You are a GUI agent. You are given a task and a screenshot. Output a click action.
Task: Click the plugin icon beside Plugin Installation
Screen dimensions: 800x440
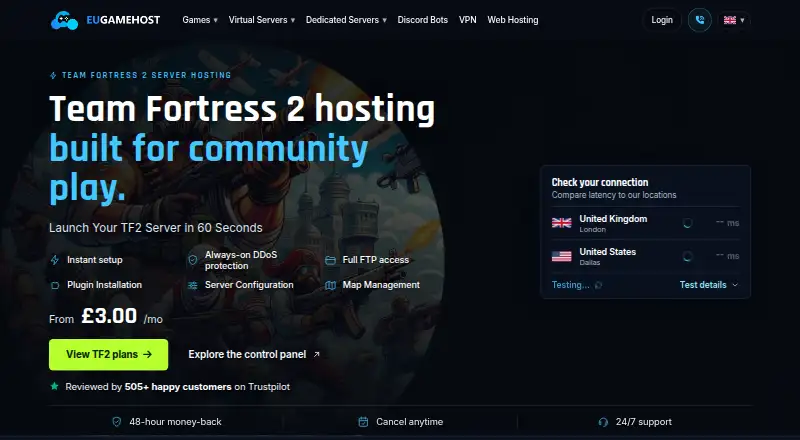coord(55,285)
